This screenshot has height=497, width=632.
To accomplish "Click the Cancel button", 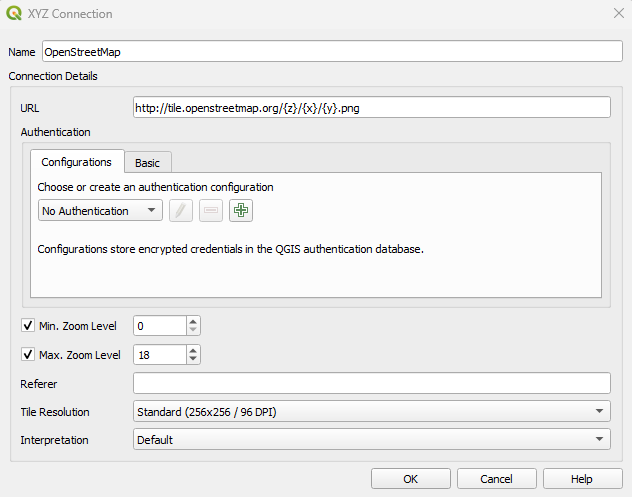I will pyautogui.click(x=497, y=479).
